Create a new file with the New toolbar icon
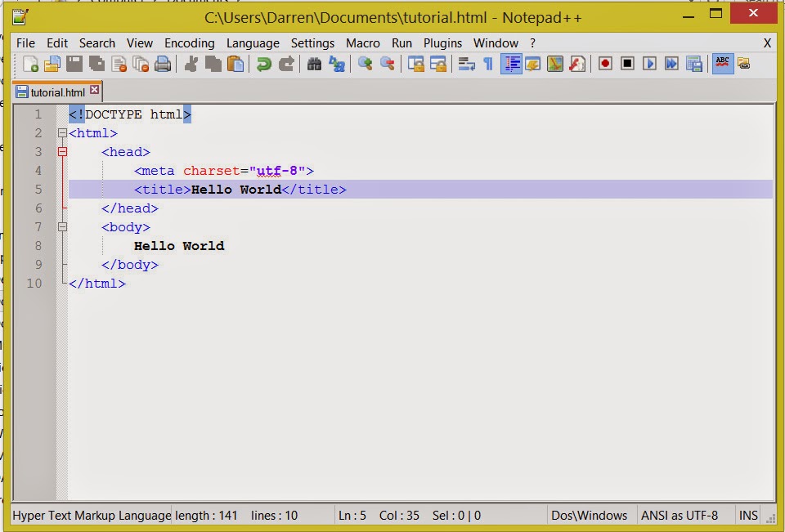785x532 pixels. coord(30,64)
